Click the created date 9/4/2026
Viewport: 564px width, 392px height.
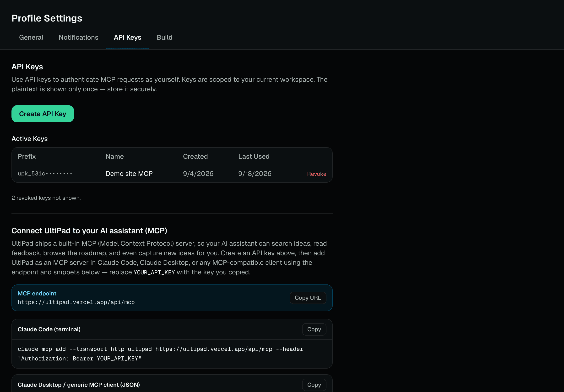pyautogui.click(x=198, y=174)
